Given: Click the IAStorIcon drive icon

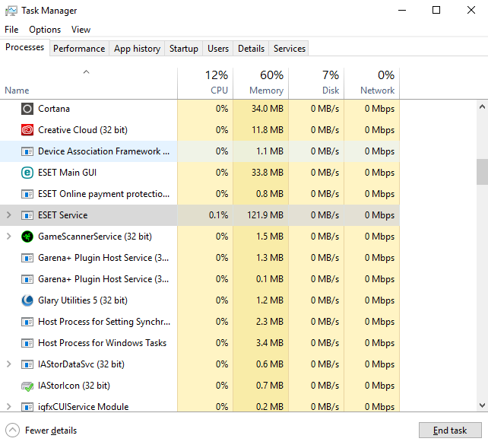Looking at the screenshot, I should pos(27,386).
